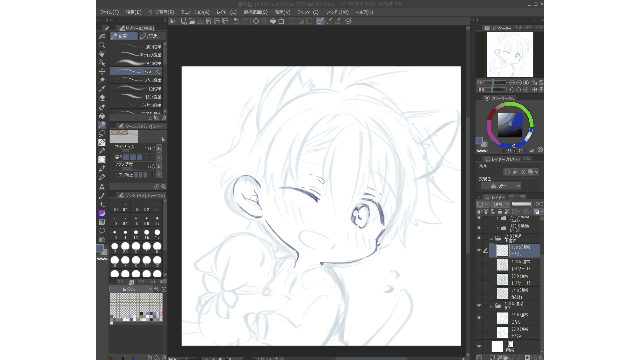Open the expression color dropdown in Layer Property
This screenshot has width=640, height=360.
coord(501,186)
